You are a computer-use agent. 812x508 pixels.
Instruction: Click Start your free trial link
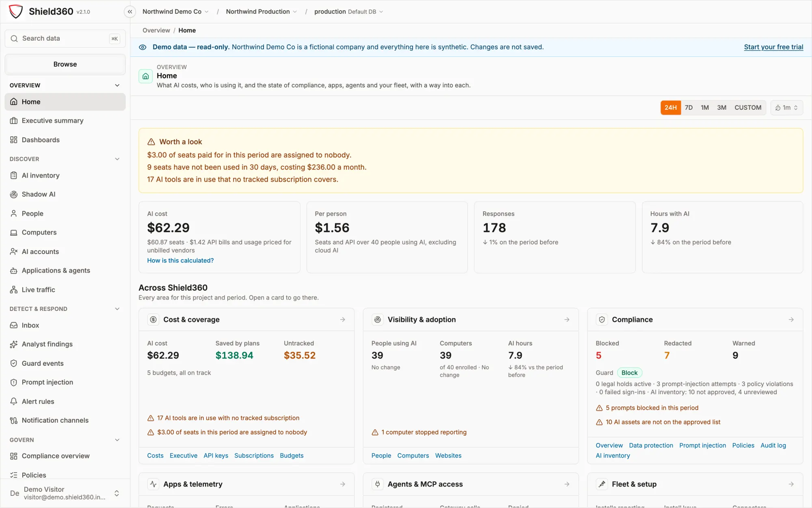773,47
